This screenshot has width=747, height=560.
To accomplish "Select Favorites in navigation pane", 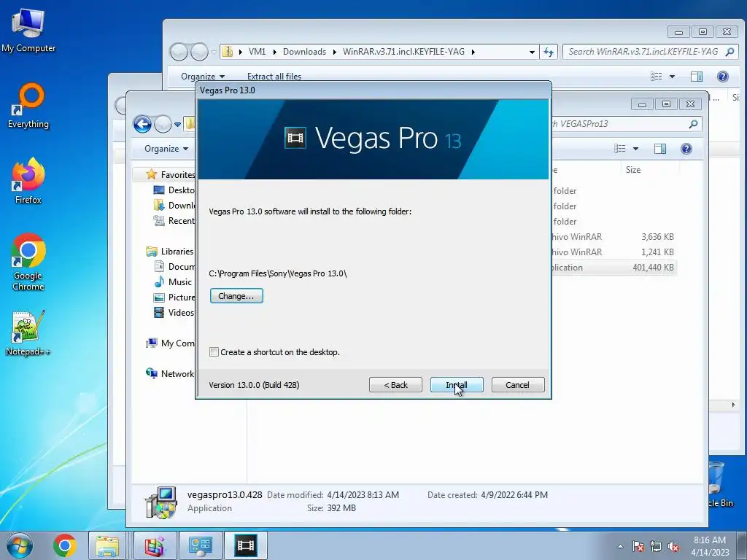I will (x=177, y=175).
